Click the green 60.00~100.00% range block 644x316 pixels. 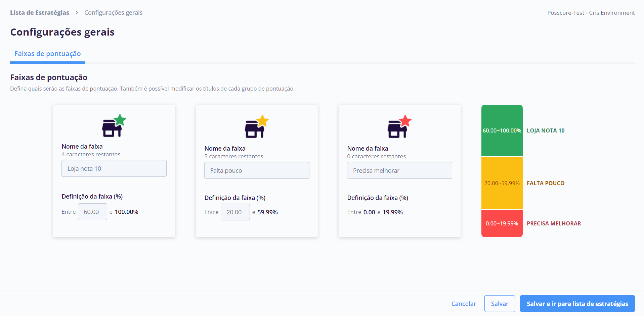502,130
